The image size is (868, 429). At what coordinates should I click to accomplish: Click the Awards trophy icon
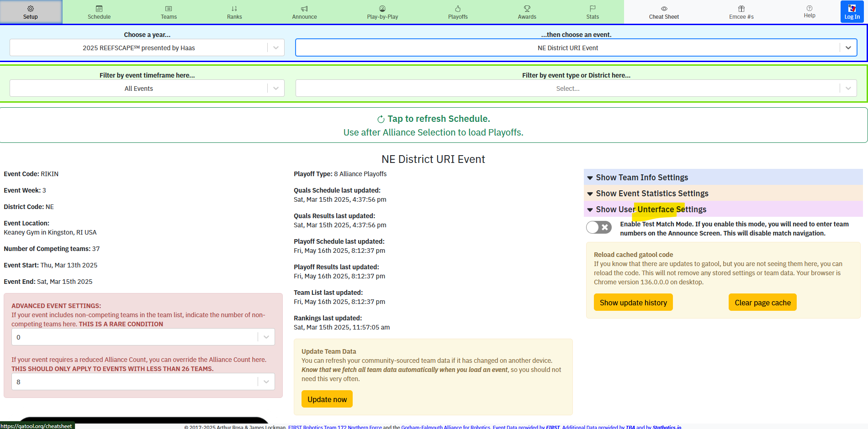(x=527, y=9)
